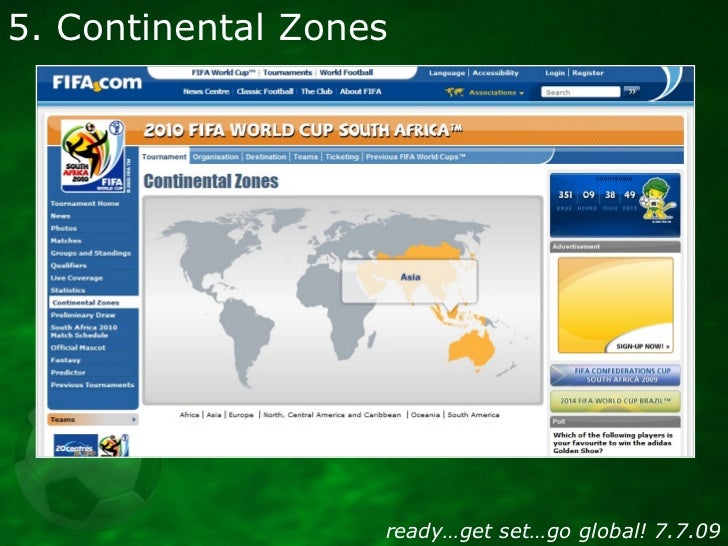Click SIGN-UP NOW on the advertisement
Viewport: 728px width, 546px height.
coord(643,346)
